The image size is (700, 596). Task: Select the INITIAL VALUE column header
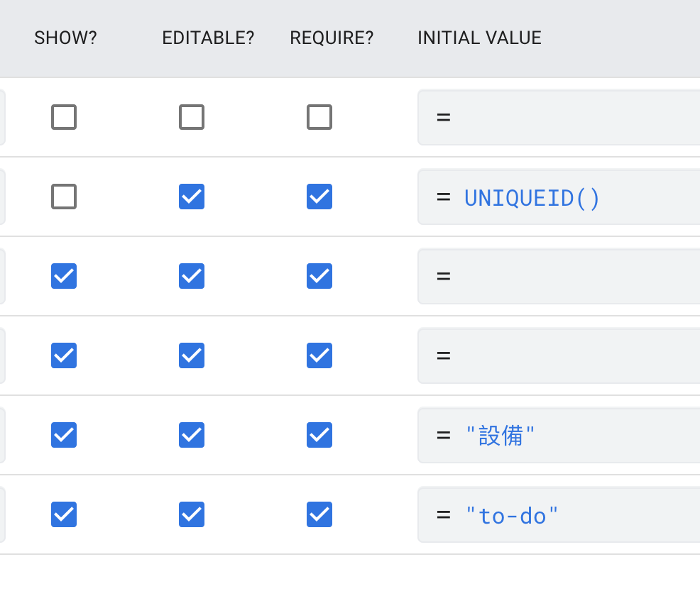click(x=479, y=38)
